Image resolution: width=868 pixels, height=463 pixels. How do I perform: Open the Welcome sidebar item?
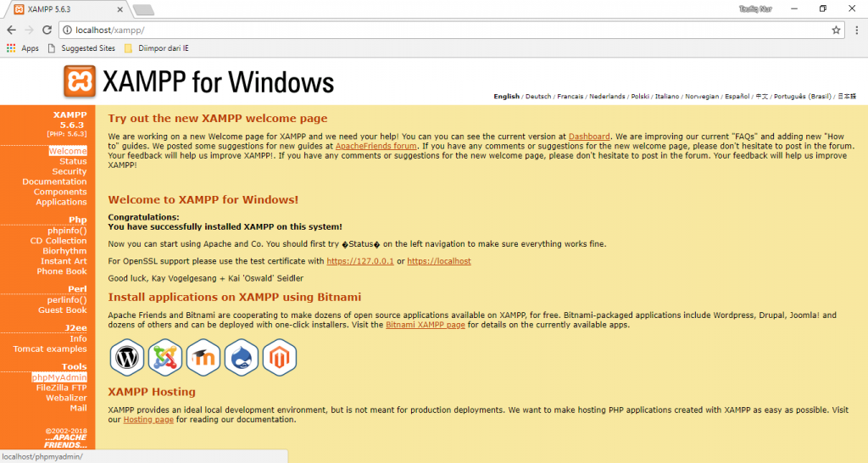tap(68, 151)
